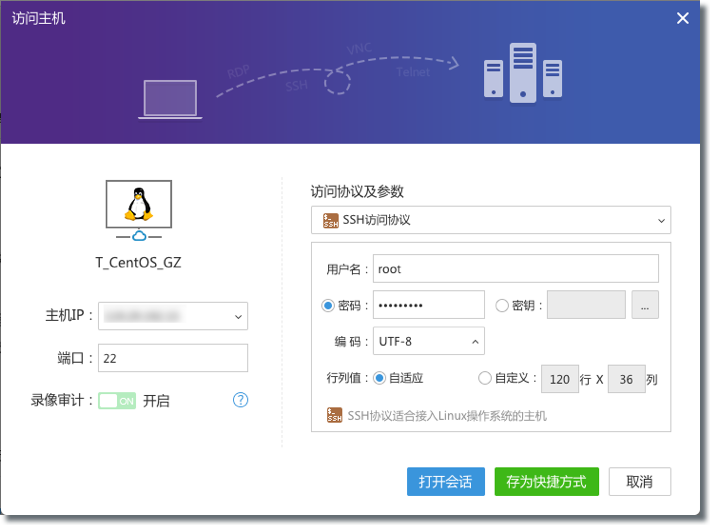Select the 密钥 radio button
This screenshot has height=525, width=710.
pos(502,305)
